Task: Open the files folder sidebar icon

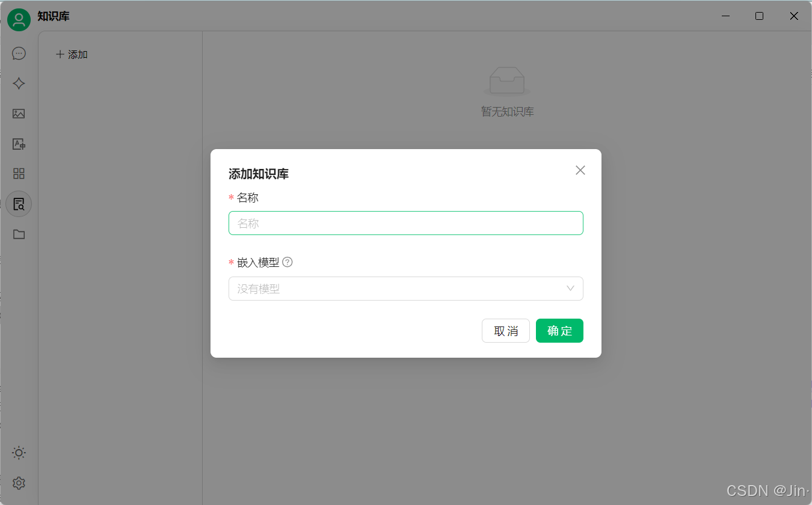Action: [19, 234]
